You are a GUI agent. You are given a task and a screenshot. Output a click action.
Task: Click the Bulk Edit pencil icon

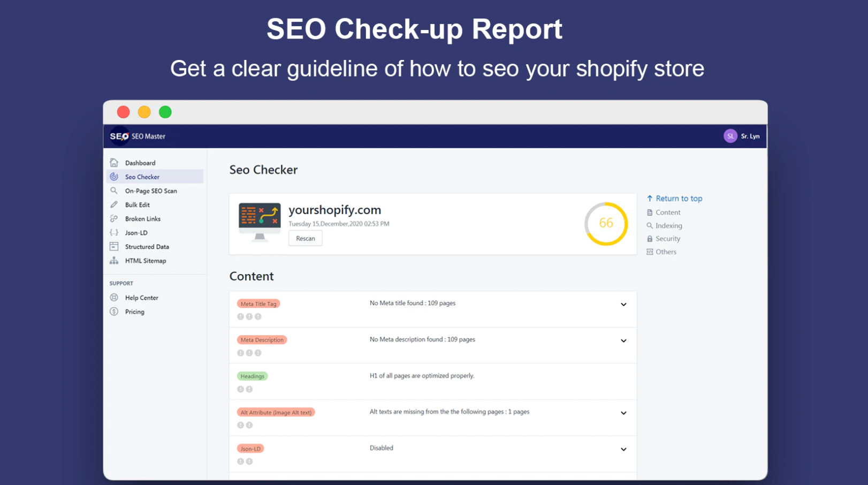(114, 204)
